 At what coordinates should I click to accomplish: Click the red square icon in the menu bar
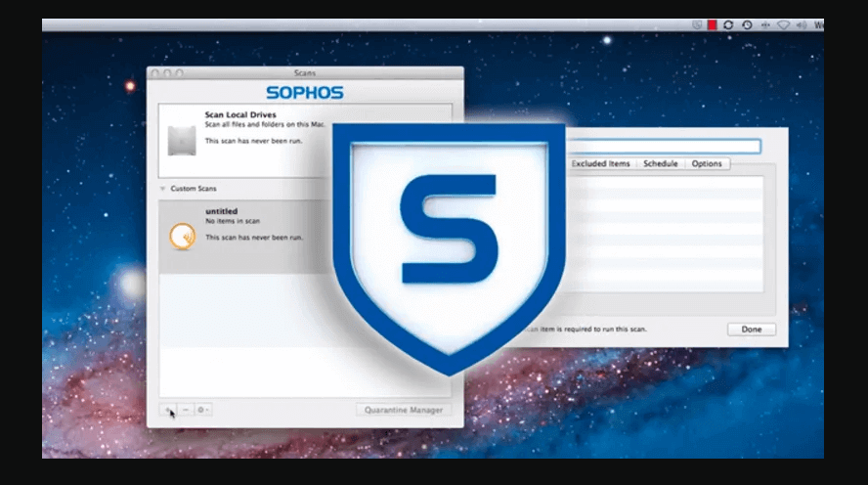(x=713, y=24)
